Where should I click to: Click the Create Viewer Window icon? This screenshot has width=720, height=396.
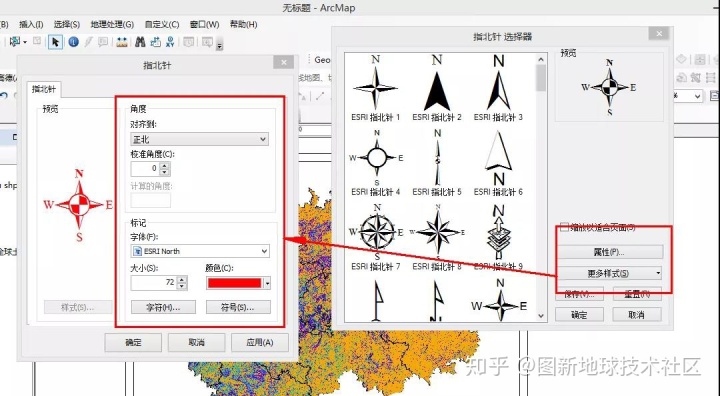[207, 42]
